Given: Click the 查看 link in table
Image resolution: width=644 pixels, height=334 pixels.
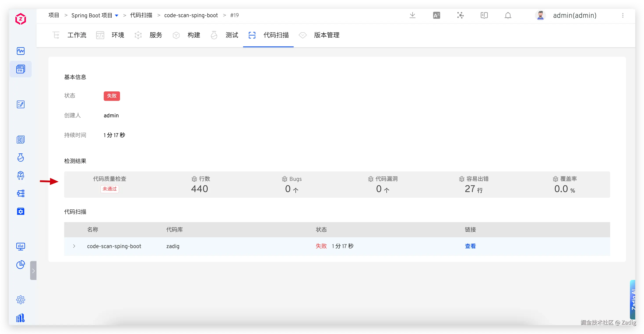Looking at the screenshot, I should [470, 246].
